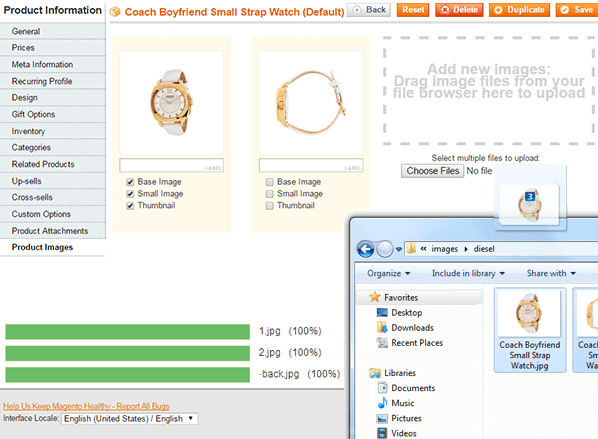Open the General tab
The image size is (598, 439).
point(53,31)
